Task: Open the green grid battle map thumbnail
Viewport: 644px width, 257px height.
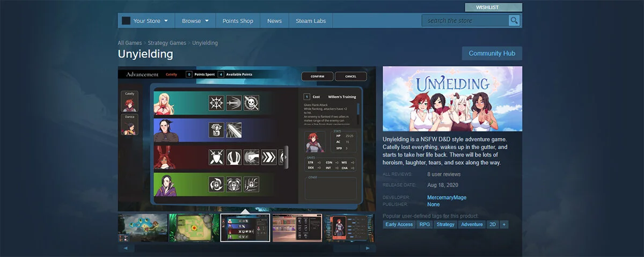Action: (x=194, y=227)
